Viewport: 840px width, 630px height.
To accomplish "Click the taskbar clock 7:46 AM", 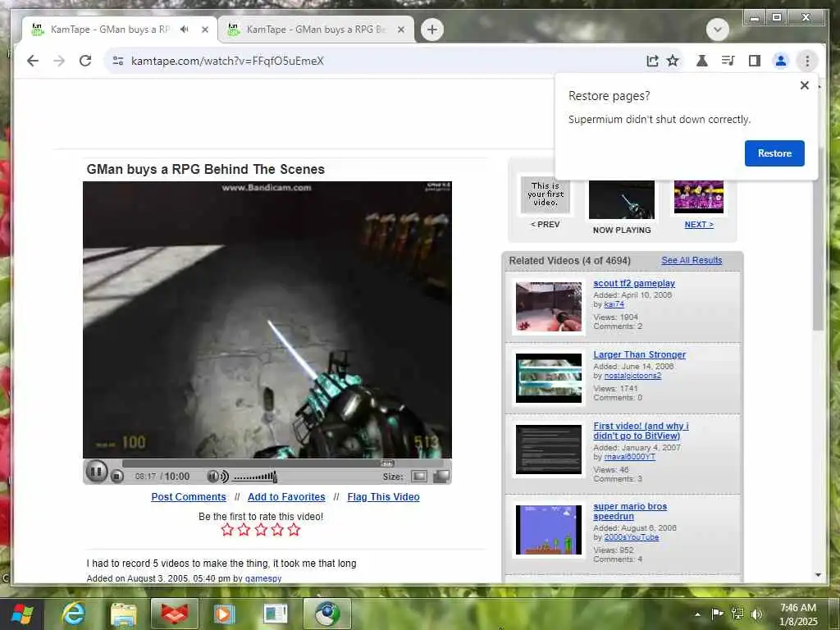I will 797,608.
